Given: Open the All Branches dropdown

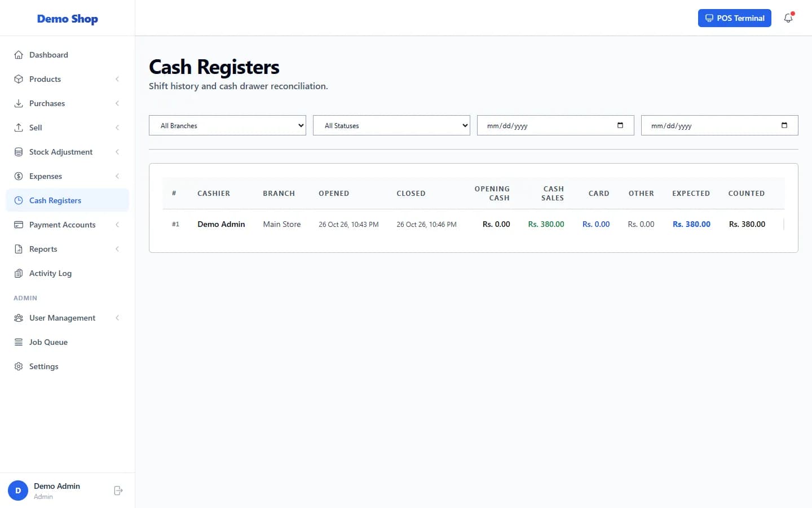Looking at the screenshot, I should point(227,125).
